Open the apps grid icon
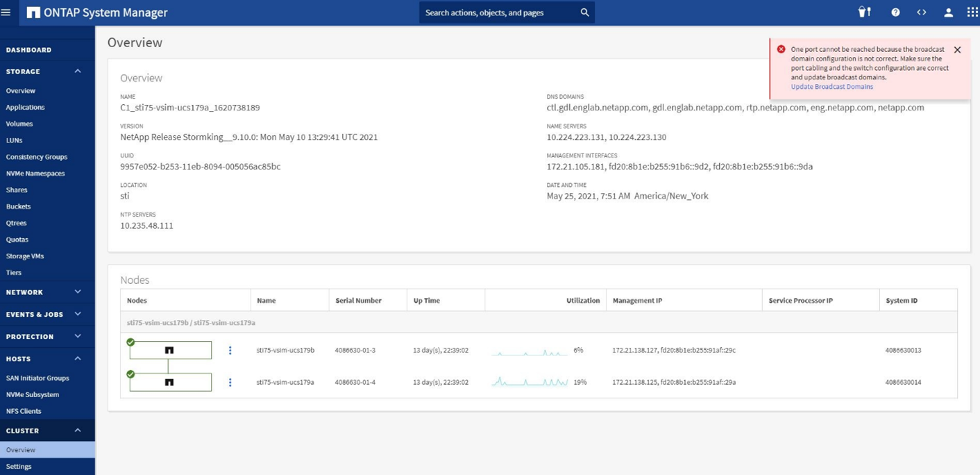Image resolution: width=980 pixels, height=475 pixels. 972,12
